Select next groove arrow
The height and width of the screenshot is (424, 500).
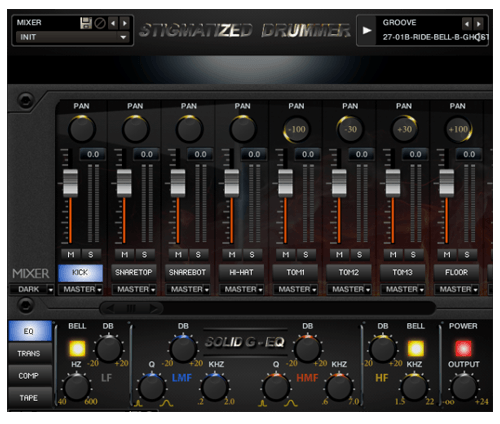(478, 24)
